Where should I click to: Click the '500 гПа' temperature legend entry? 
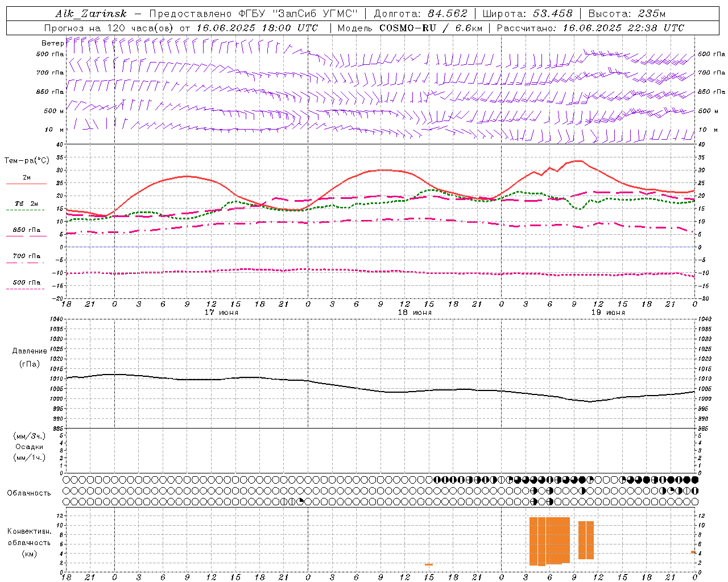click(x=27, y=282)
